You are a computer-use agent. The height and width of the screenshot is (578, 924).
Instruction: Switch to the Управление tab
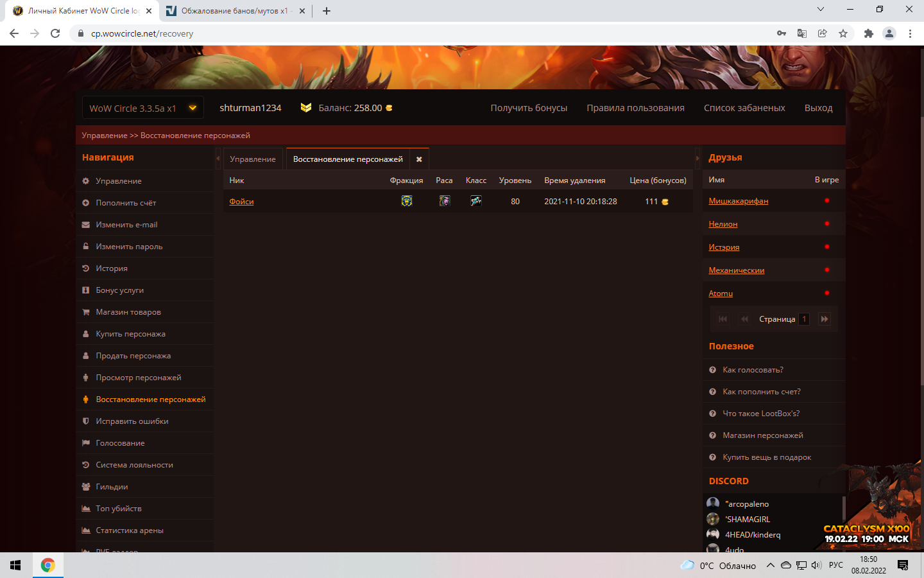click(253, 159)
